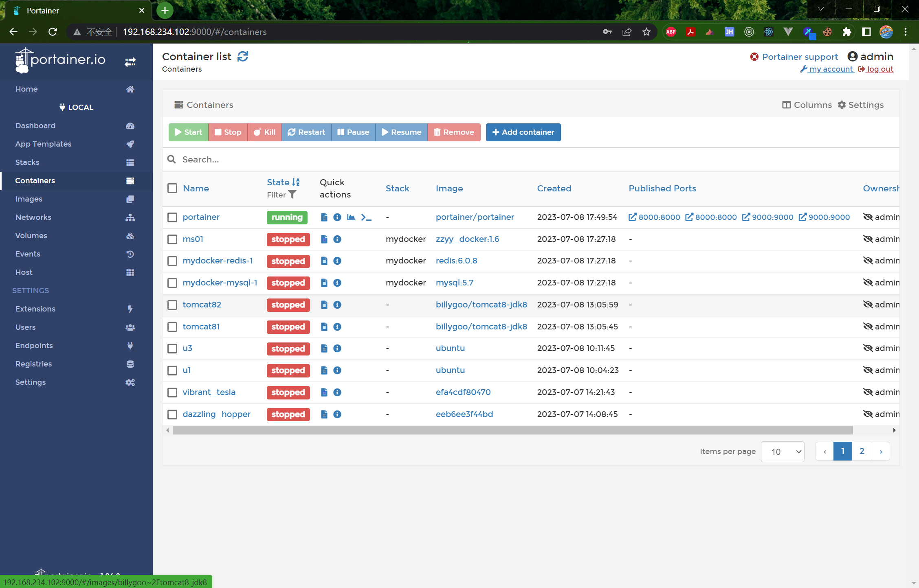The image size is (919, 588).
Task: Open inspect icon for mydocker-redis-1
Action: pyautogui.click(x=337, y=261)
